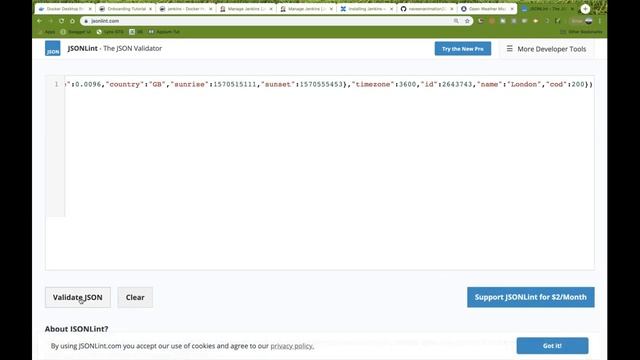Select the JSONLint browser tab
The width and height of the screenshot is (640, 360).
[547, 9]
